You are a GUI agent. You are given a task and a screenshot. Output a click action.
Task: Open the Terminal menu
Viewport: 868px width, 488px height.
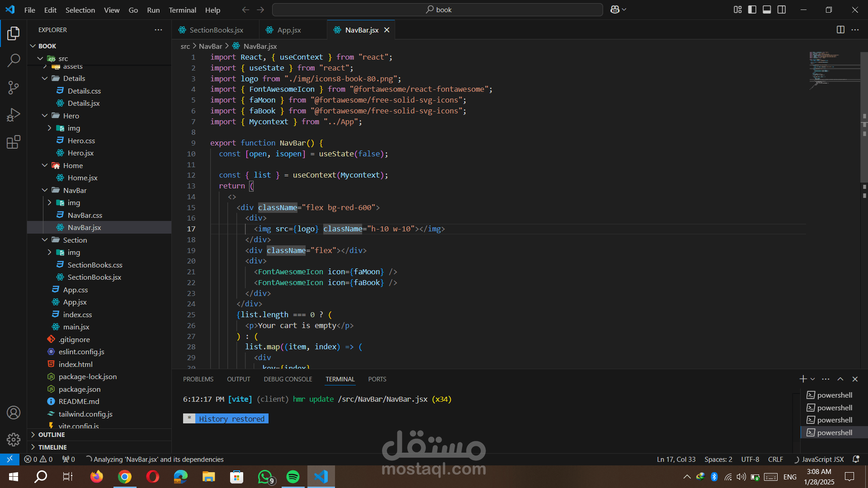tap(182, 10)
